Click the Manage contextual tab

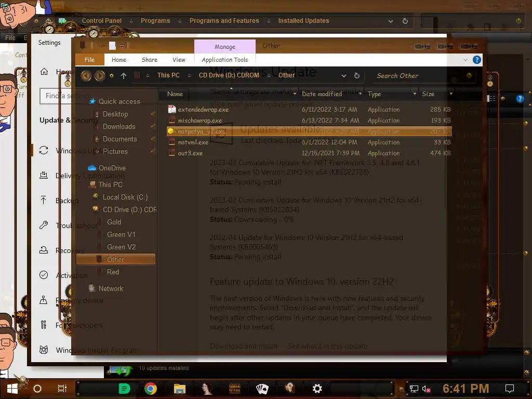click(x=224, y=46)
